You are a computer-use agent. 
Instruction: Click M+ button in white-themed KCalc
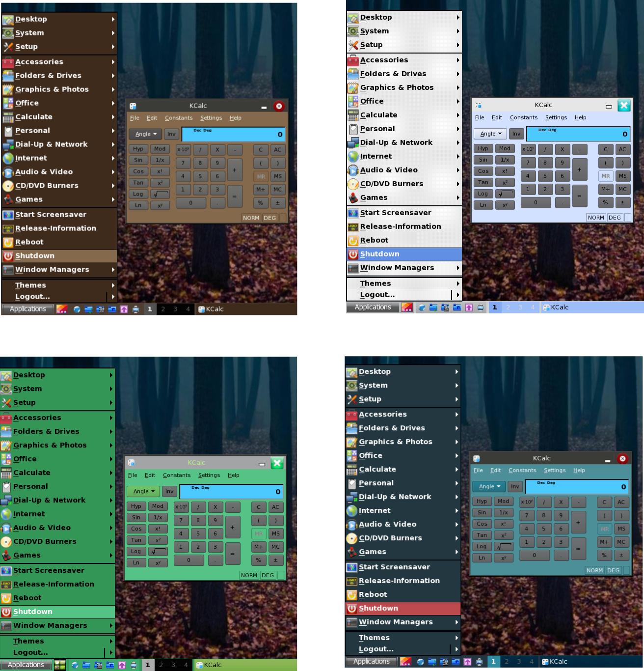point(605,189)
